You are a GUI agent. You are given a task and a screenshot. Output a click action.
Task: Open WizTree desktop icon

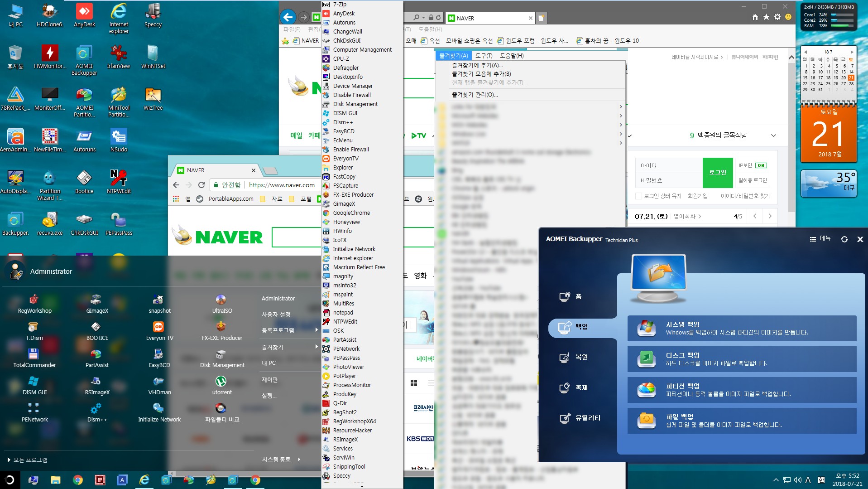pos(153,99)
